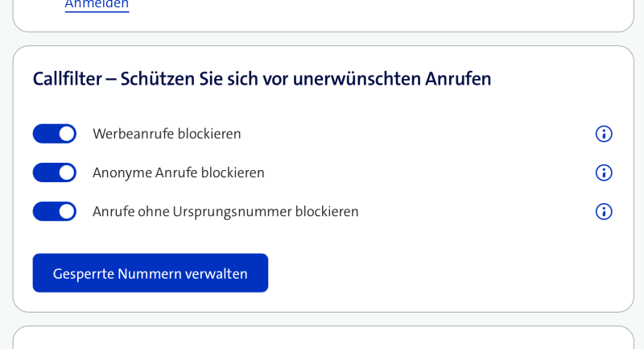
Task: Switch off blocking of advertising calls
Action: (55, 134)
